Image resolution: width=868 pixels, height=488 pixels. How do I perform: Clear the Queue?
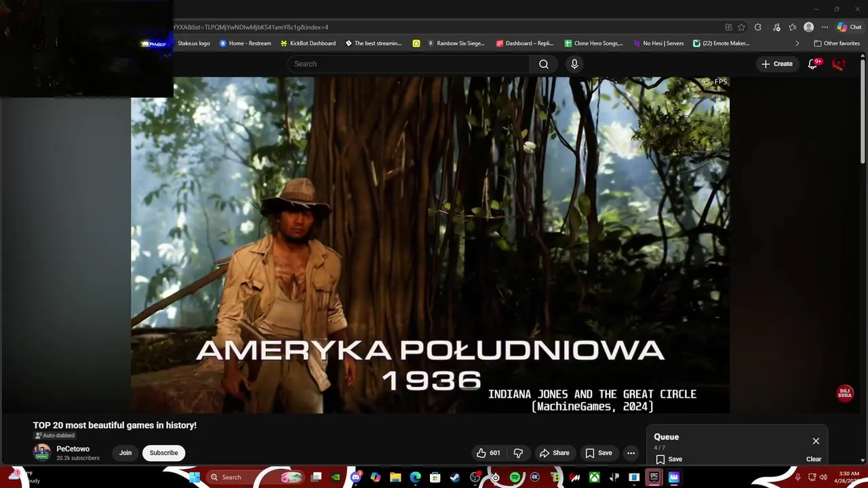[814, 459]
